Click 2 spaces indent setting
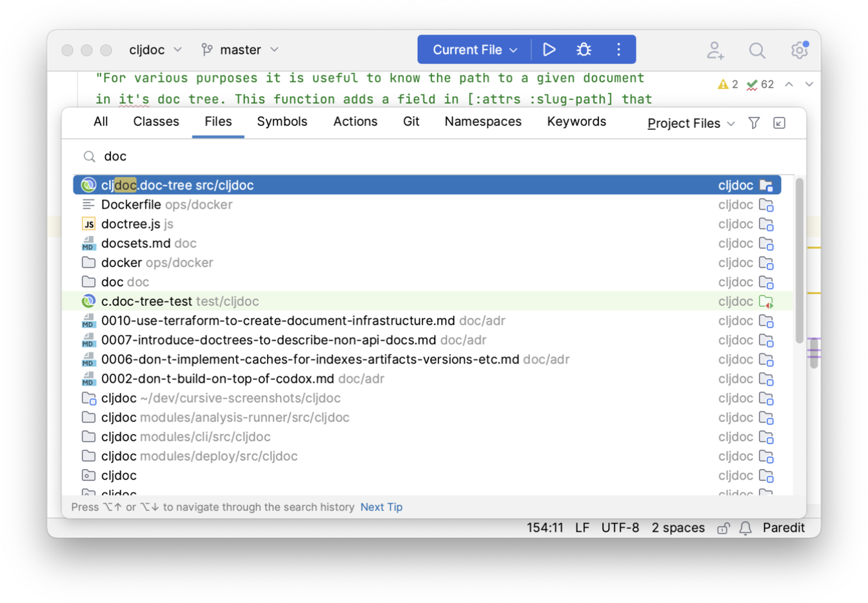Image resolution: width=868 pixels, height=603 pixels. pos(678,528)
